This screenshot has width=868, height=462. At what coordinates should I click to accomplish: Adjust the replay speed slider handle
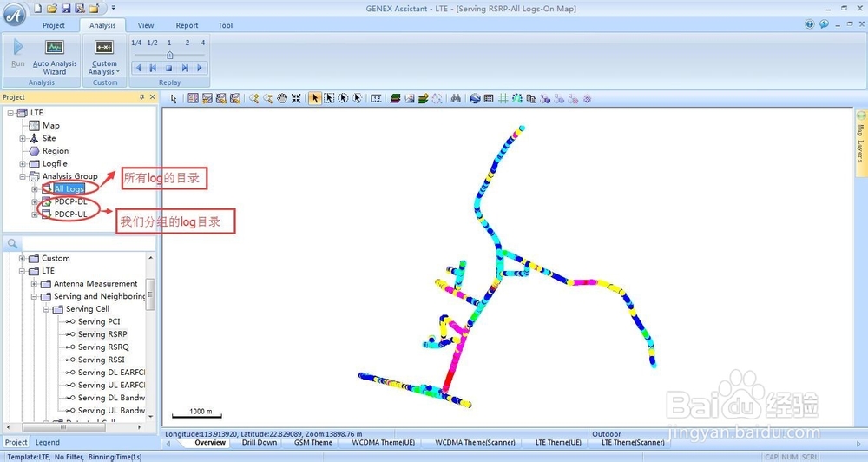(x=170, y=55)
